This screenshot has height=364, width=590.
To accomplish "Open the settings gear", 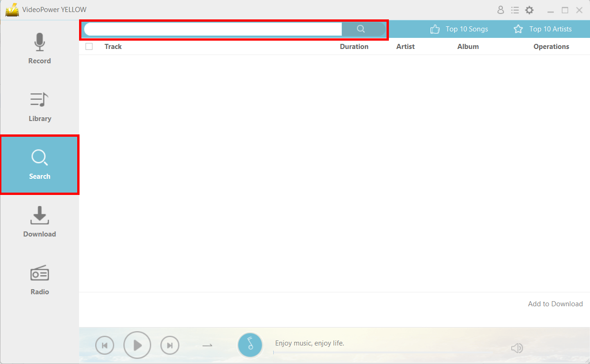I will (529, 10).
